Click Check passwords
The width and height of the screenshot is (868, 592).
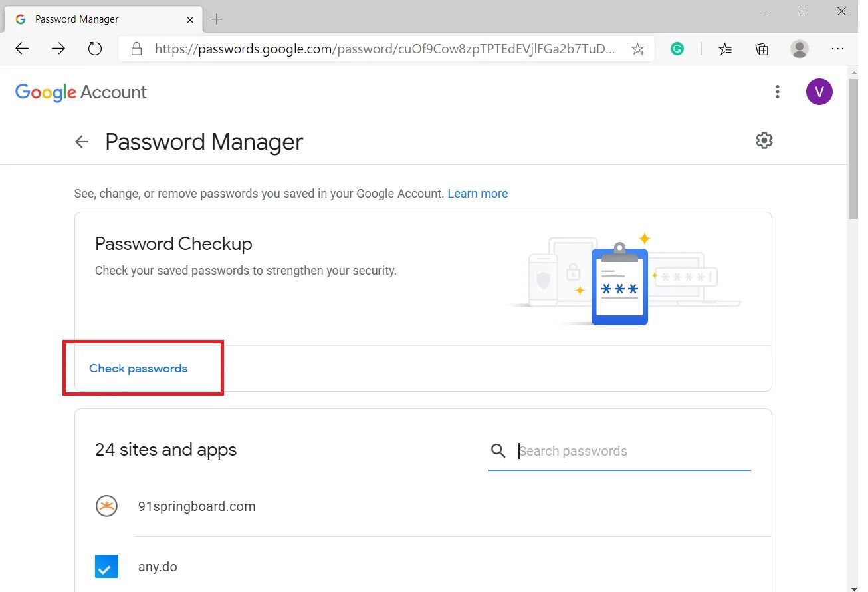pyautogui.click(x=138, y=369)
